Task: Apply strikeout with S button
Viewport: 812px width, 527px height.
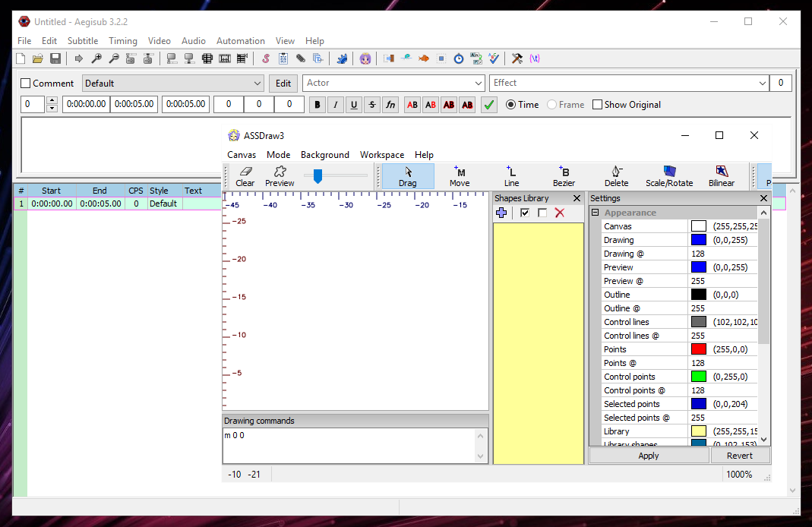Action: tap(372, 105)
